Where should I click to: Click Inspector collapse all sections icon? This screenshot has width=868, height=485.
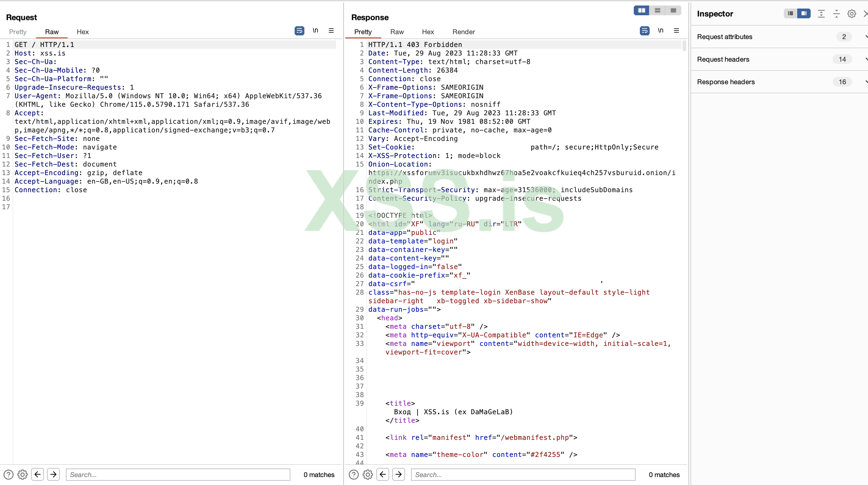836,14
